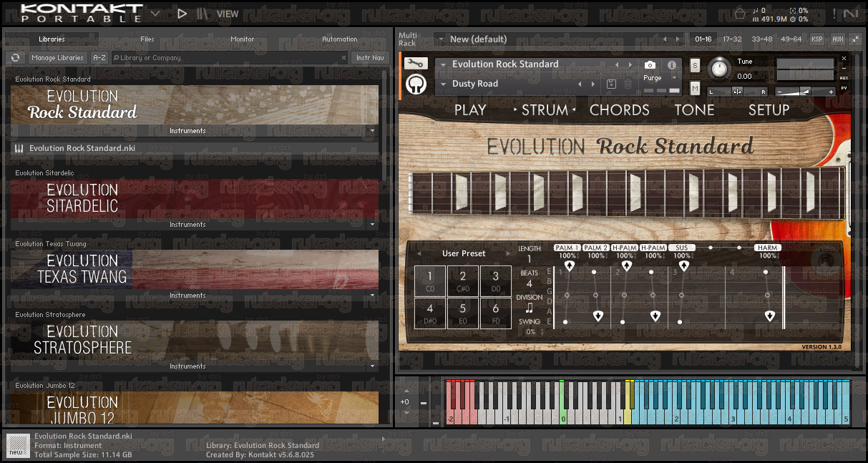Image resolution: width=868 pixels, height=463 pixels.
Task: Toggle the KSP script panel button
Action: [817, 39]
